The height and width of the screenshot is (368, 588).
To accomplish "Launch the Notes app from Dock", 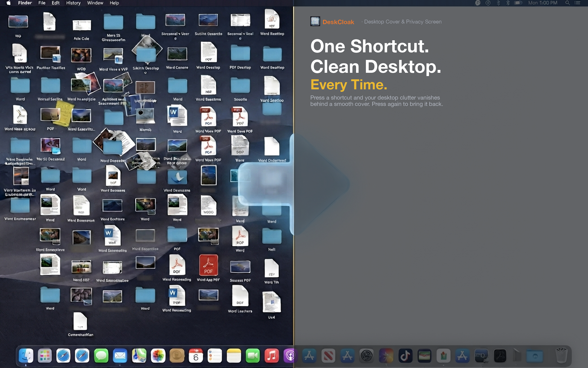I will (x=234, y=356).
